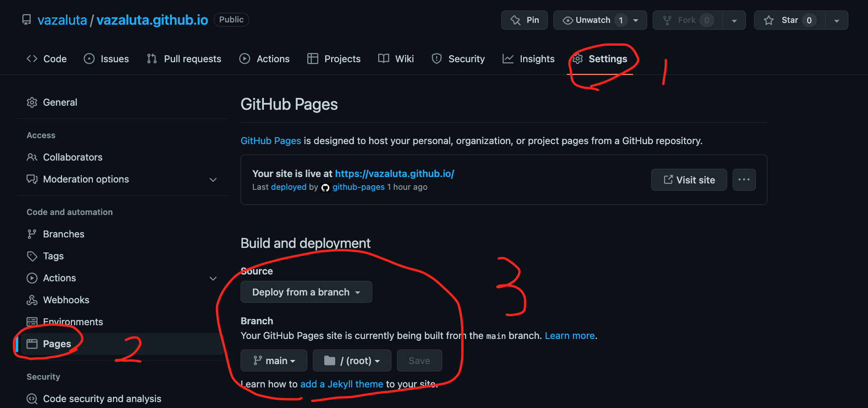
Task: Click the star icon on the Star button
Action: [769, 20]
